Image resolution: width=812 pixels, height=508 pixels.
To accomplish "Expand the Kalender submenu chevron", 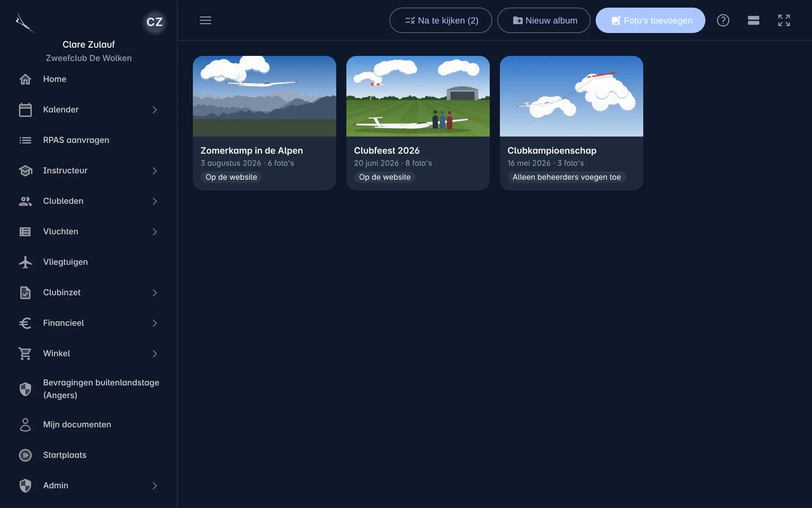I will tap(154, 110).
